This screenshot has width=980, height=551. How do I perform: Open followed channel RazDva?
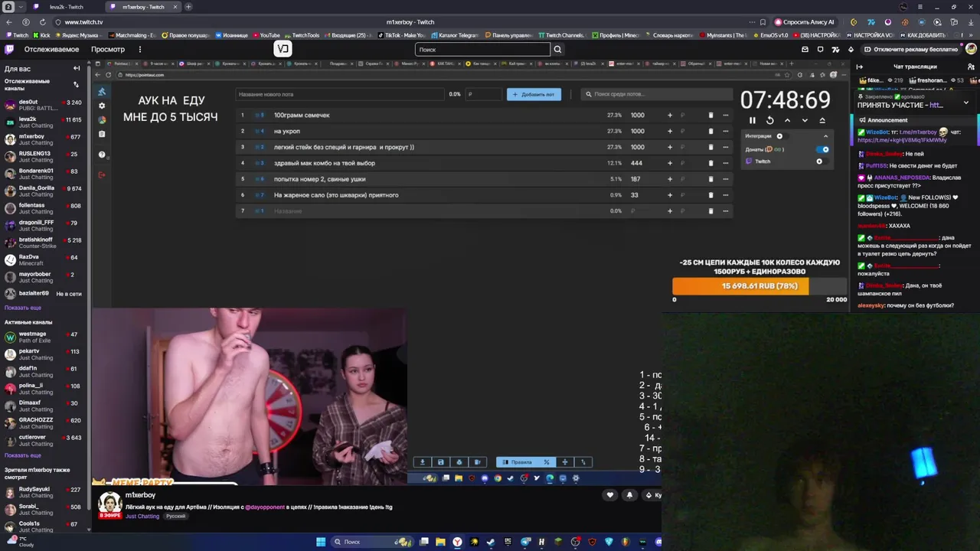point(44,260)
